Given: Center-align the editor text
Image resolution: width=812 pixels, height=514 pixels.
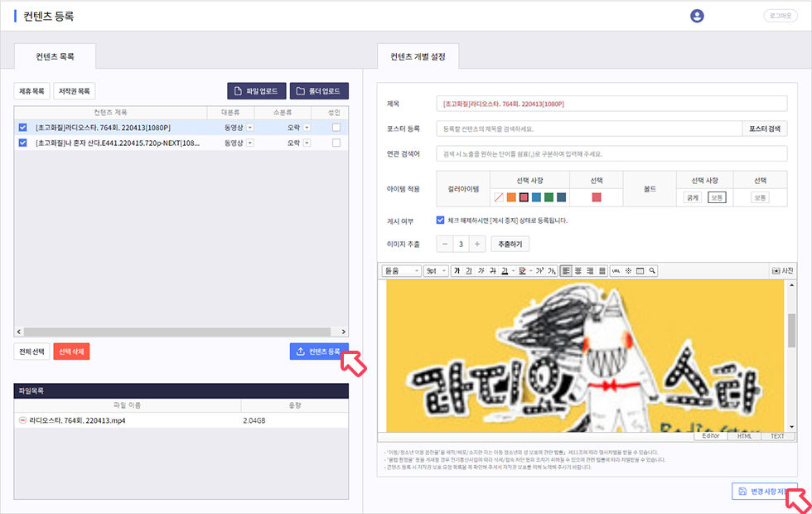Looking at the screenshot, I should point(578,271).
